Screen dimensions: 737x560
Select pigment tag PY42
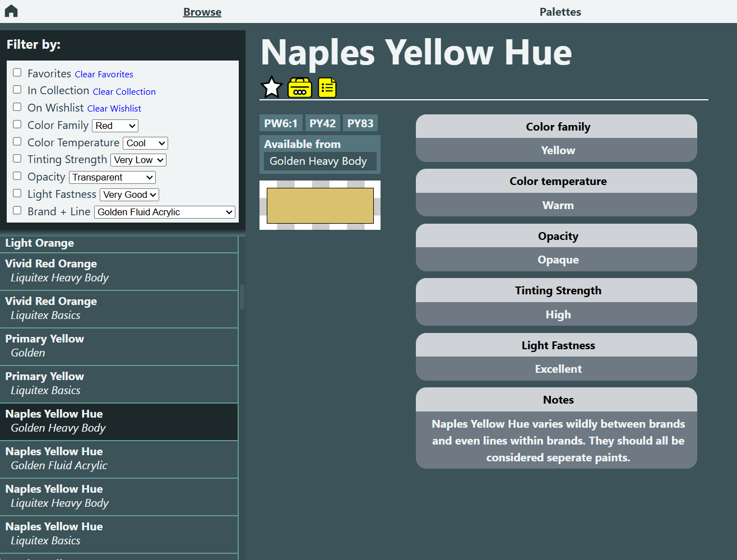pos(323,123)
